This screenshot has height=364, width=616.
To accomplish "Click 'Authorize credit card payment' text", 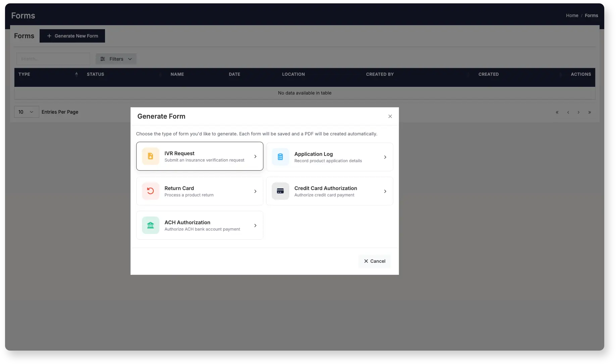I will (324, 195).
